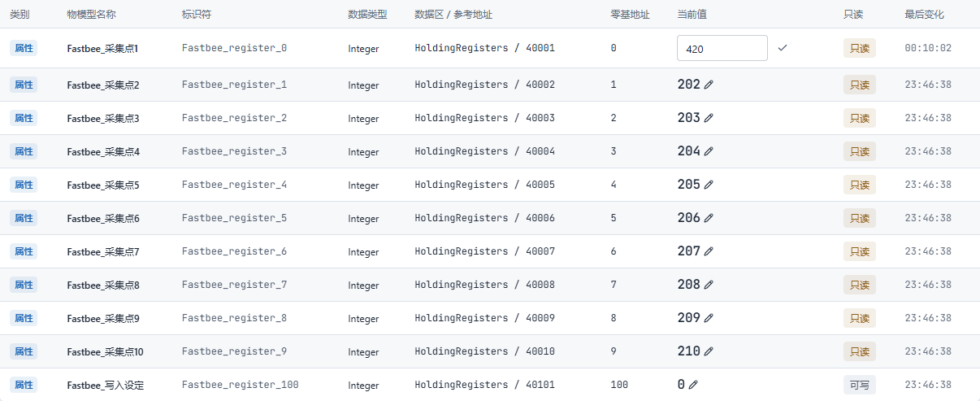Click the 数据区 / 参考地址 column header
The width and height of the screenshot is (980, 401).
click(453, 15)
